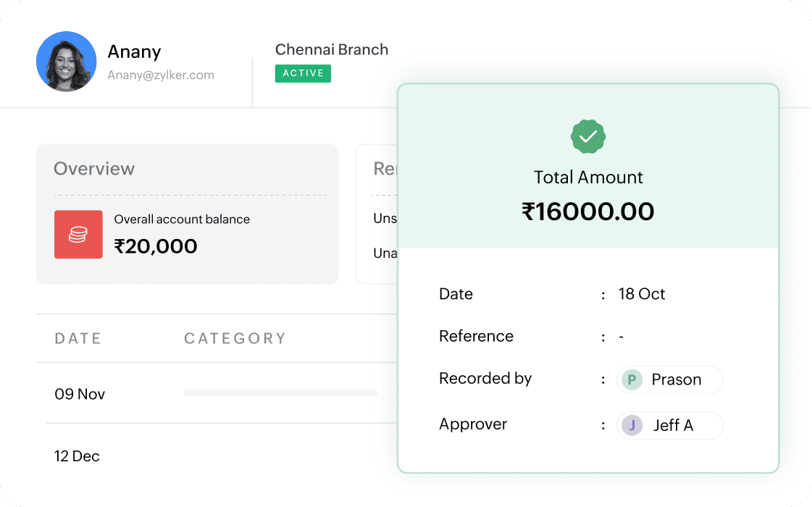
Task: Click the progress bar in the 09 Nov row
Action: [280, 393]
